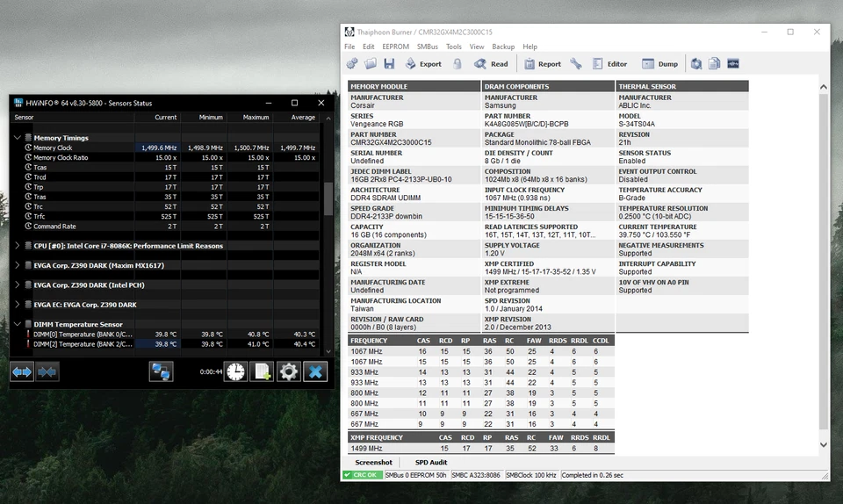843x504 pixels.
Task: Click the HWiNFO network computers icon
Action: tap(161, 371)
